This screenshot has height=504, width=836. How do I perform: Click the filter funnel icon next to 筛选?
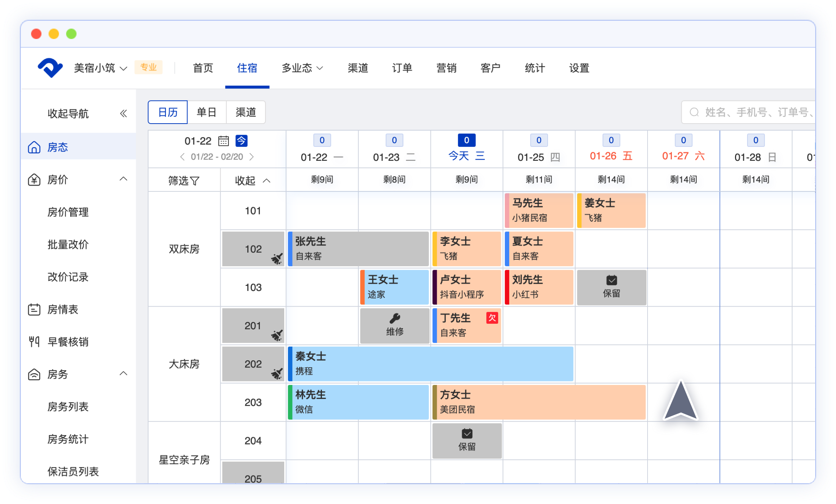pyautogui.click(x=195, y=181)
